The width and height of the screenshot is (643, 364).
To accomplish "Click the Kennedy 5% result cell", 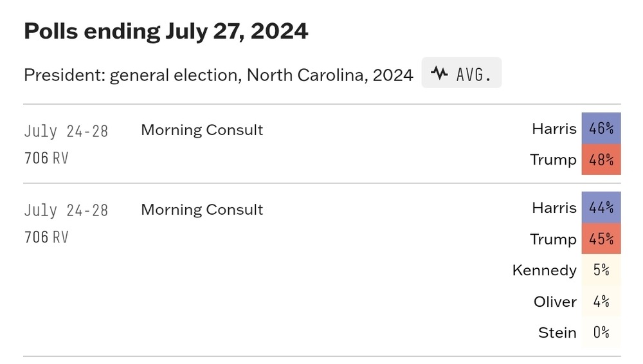I will coord(601,269).
